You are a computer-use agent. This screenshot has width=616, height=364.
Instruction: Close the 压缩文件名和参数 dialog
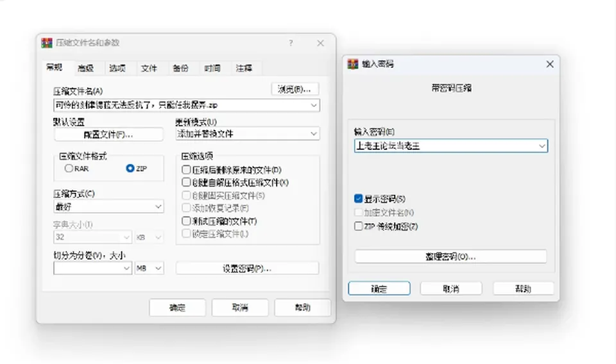pyautogui.click(x=321, y=43)
